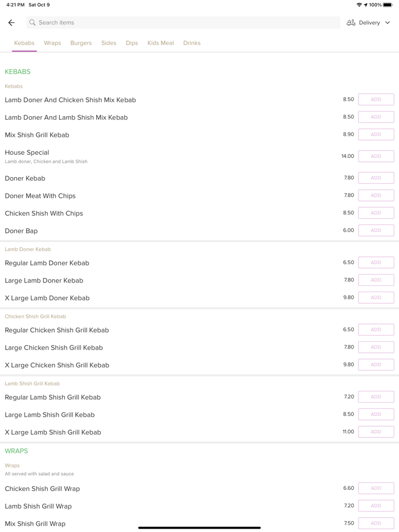Add Mix Shish Grill Kebab
This screenshot has width=399, height=532.
(376, 134)
